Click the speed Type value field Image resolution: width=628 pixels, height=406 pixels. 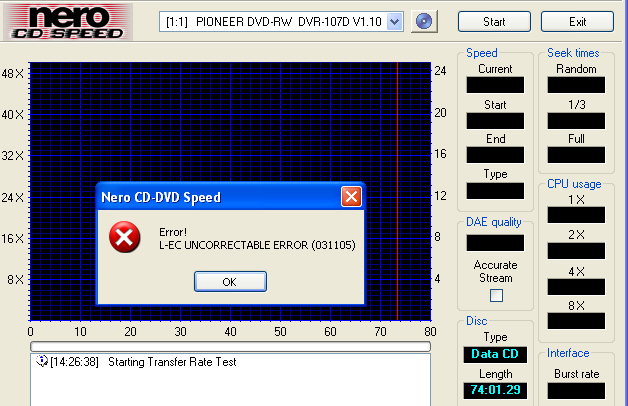pos(495,191)
